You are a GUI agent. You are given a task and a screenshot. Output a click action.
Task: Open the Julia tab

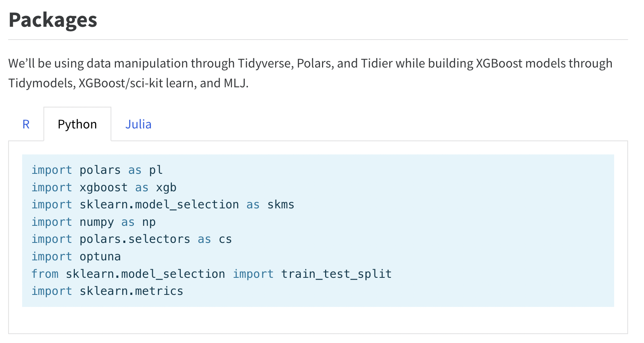pos(138,124)
